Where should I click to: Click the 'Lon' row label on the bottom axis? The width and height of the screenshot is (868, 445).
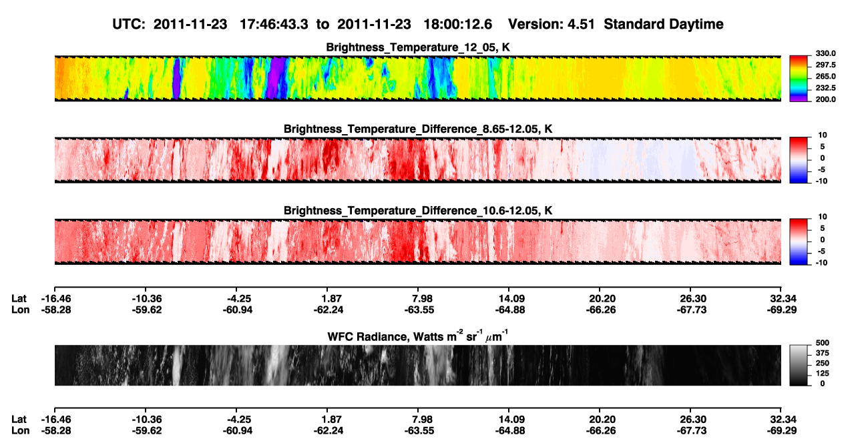coord(19,431)
